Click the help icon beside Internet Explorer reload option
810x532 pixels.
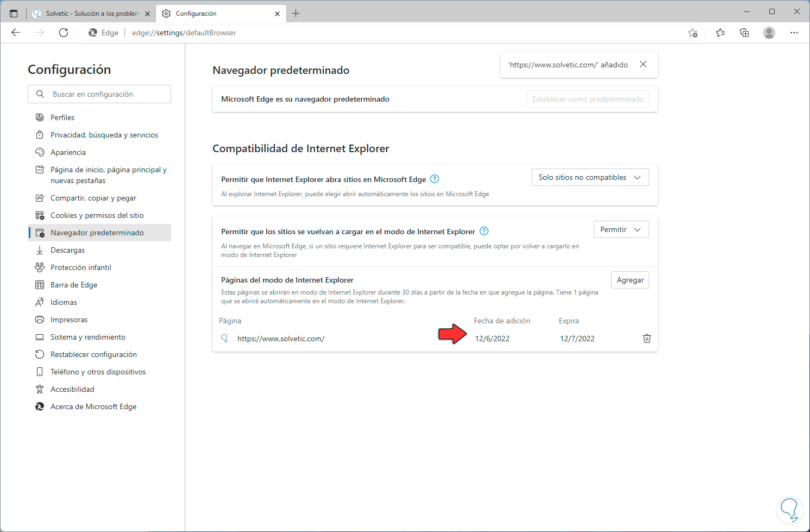coord(484,231)
